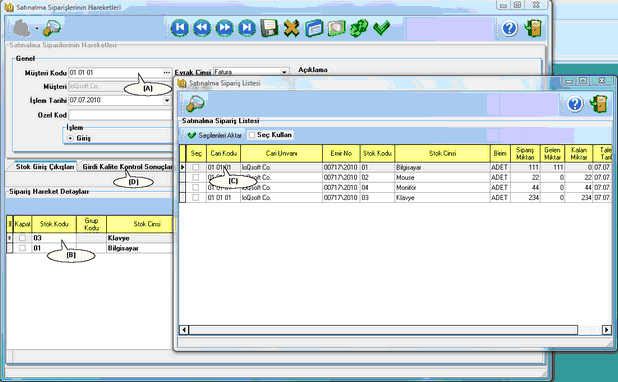Click the green monitor icon in toolbar
This screenshot has height=382, width=618.
(x=336, y=28)
